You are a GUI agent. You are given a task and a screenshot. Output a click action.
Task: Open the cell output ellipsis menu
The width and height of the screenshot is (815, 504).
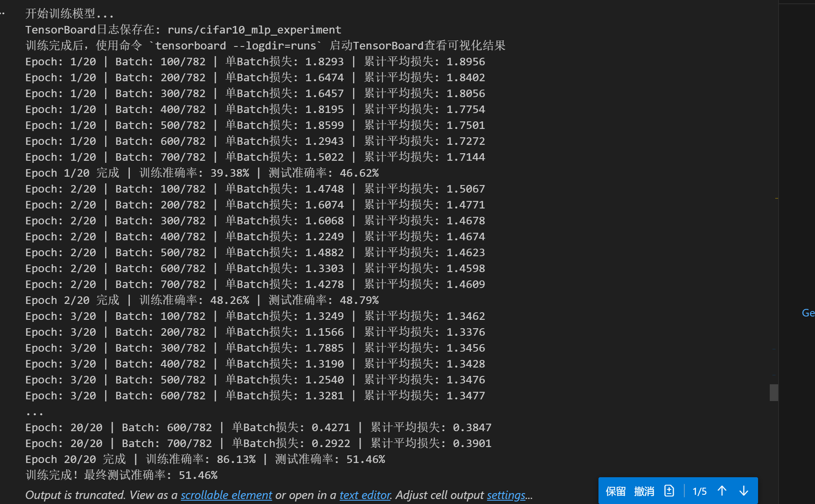tap(3, 13)
